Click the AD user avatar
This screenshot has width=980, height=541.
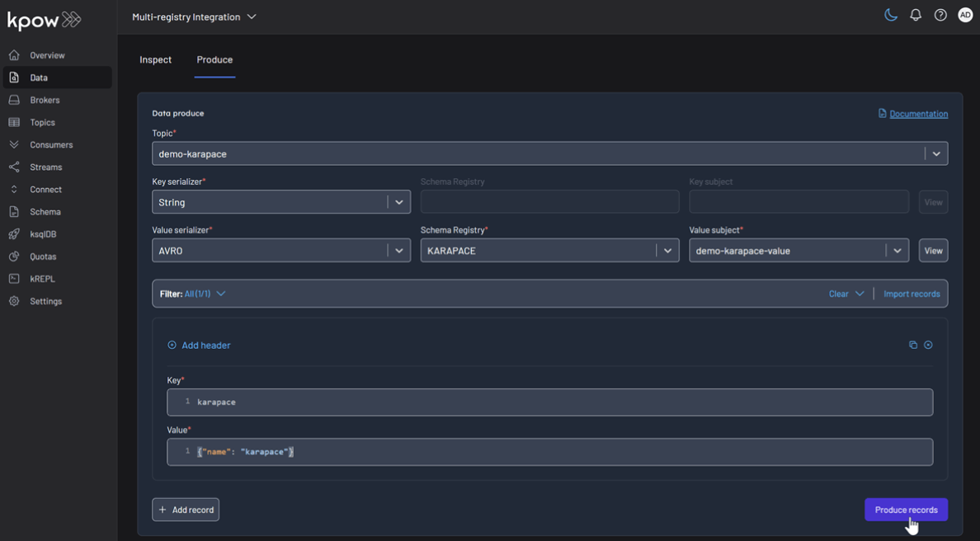(x=965, y=14)
